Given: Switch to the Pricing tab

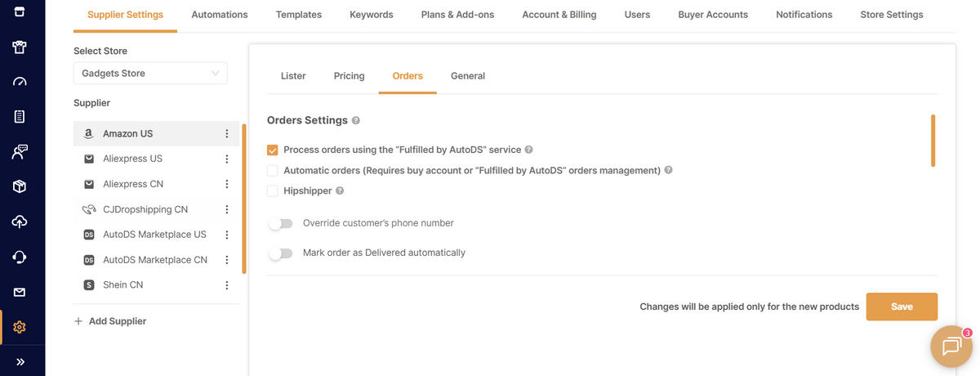Looking at the screenshot, I should (x=349, y=76).
